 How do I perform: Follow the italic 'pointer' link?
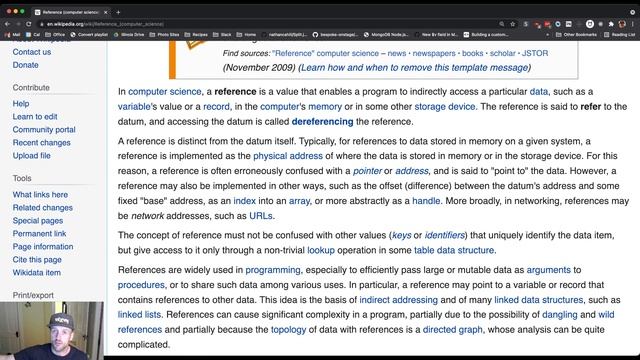(x=367, y=171)
